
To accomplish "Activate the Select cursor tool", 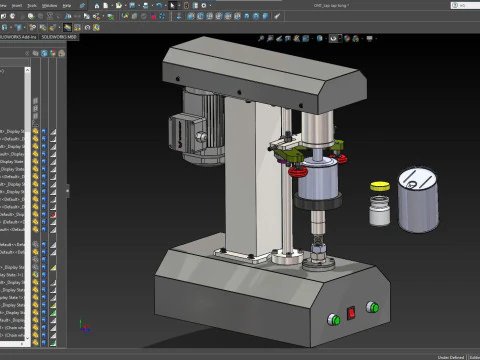I will (x=172, y=5).
